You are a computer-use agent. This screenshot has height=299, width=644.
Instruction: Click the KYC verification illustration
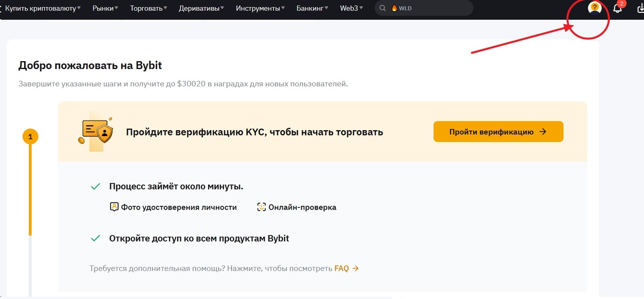pos(96,132)
